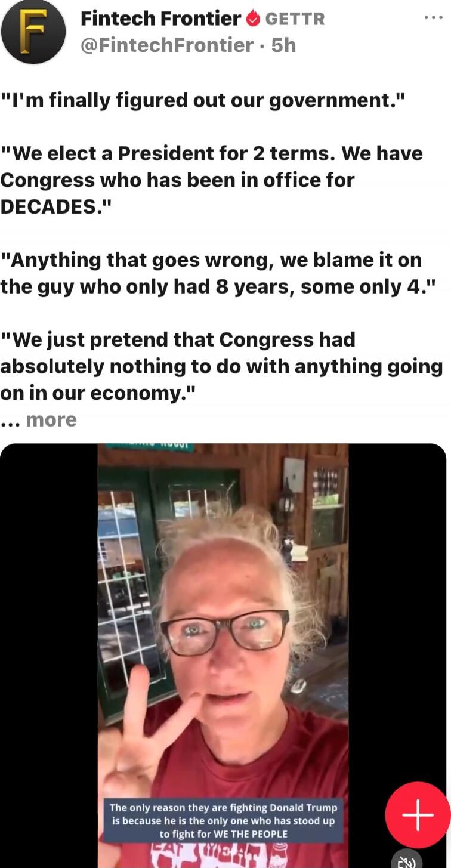Click the 'Anything that goes wrong' paragraph

218,273
